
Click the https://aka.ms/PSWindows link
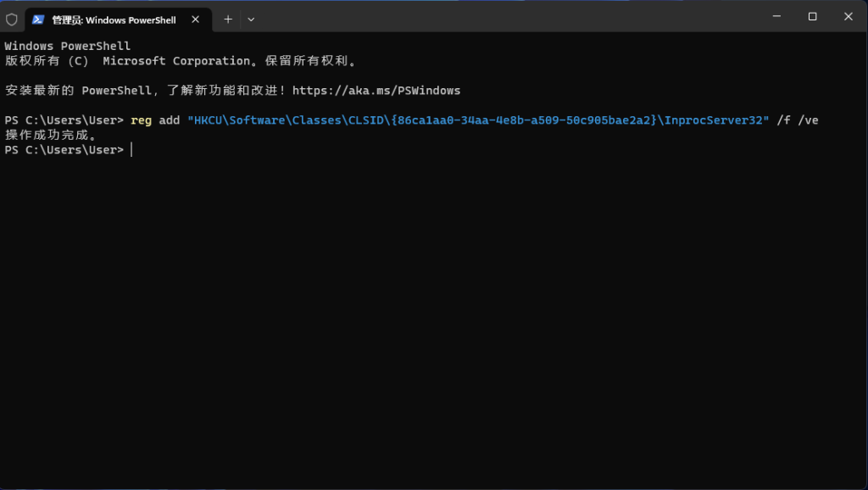click(376, 90)
